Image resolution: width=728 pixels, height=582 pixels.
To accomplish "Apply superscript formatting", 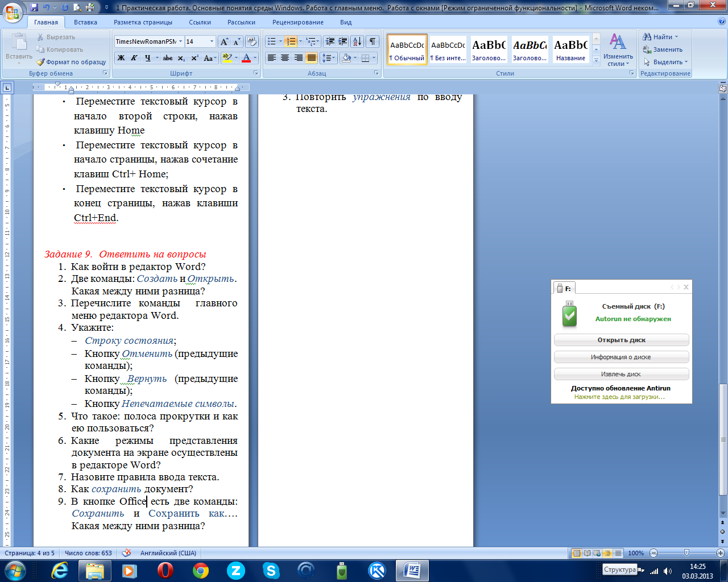I will (x=195, y=58).
